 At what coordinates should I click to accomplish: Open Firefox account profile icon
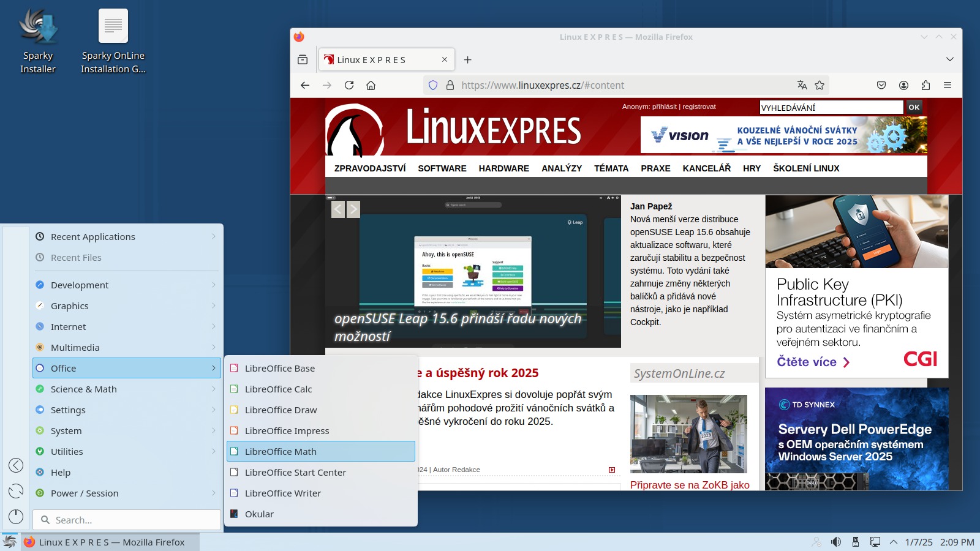(903, 85)
